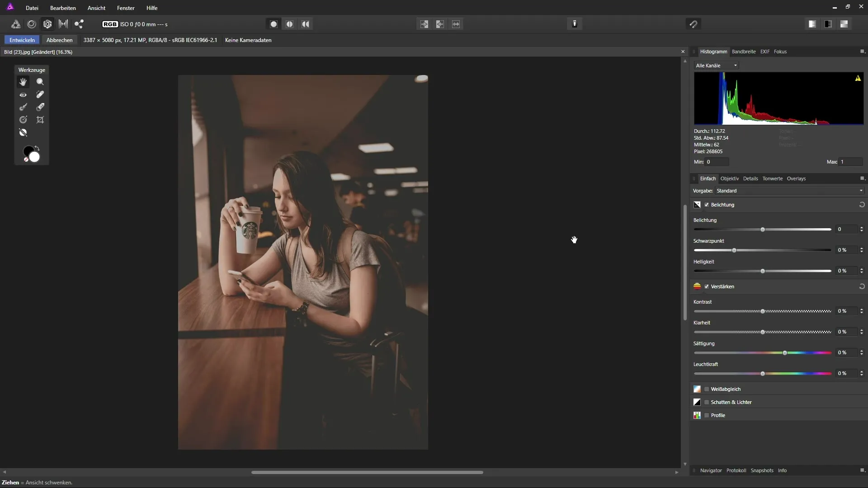Switch to the Photo Persona icon
Screen dimensions: 868x488
coord(15,24)
